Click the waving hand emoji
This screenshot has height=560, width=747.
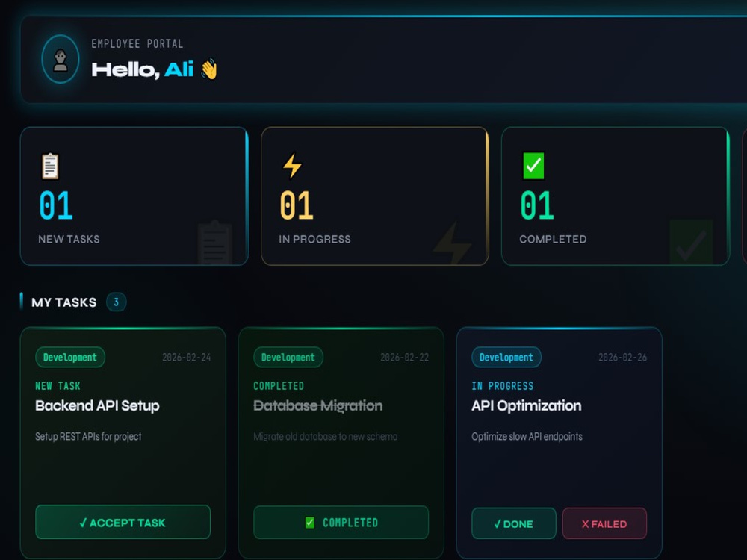(209, 69)
